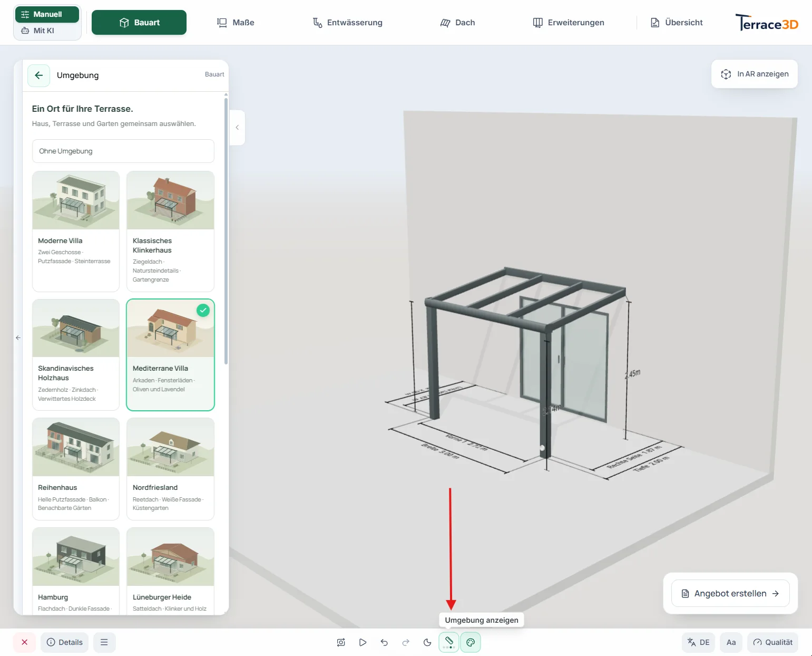The height and width of the screenshot is (656, 812).
Task: Click the back arrow beside Umgebung
Action: [39, 75]
